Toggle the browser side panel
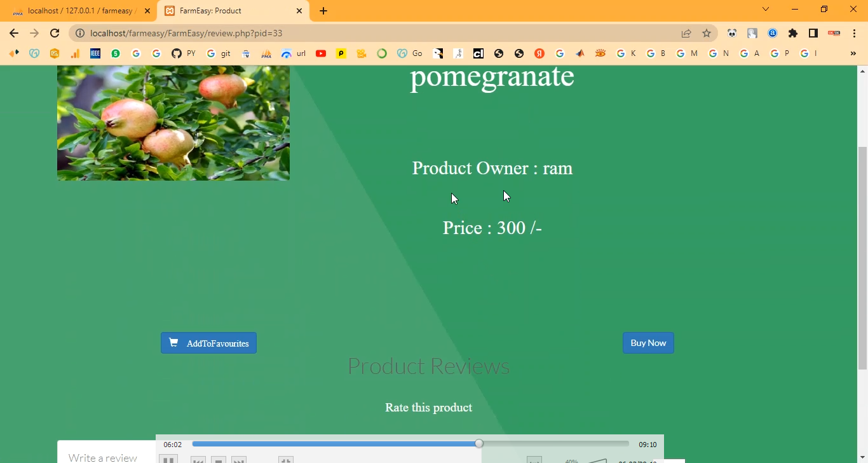The image size is (868, 463). click(x=813, y=33)
